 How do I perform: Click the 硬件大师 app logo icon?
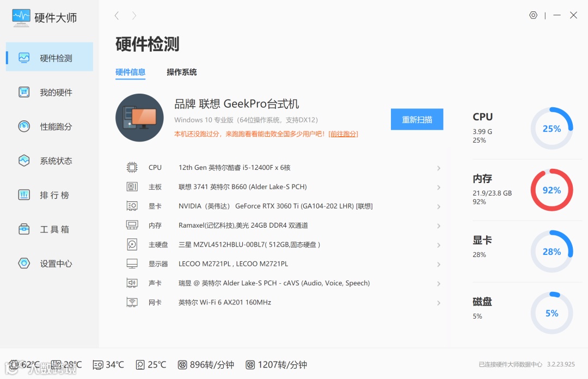(x=21, y=17)
